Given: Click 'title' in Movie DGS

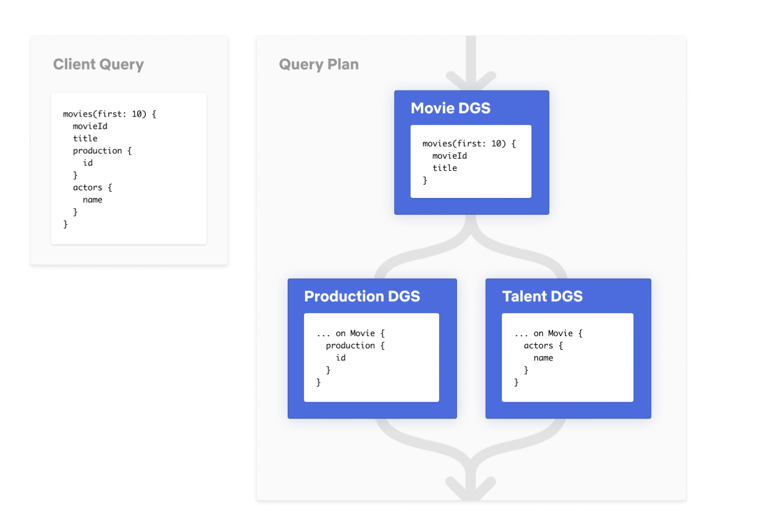Looking at the screenshot, I should (445, 168).
